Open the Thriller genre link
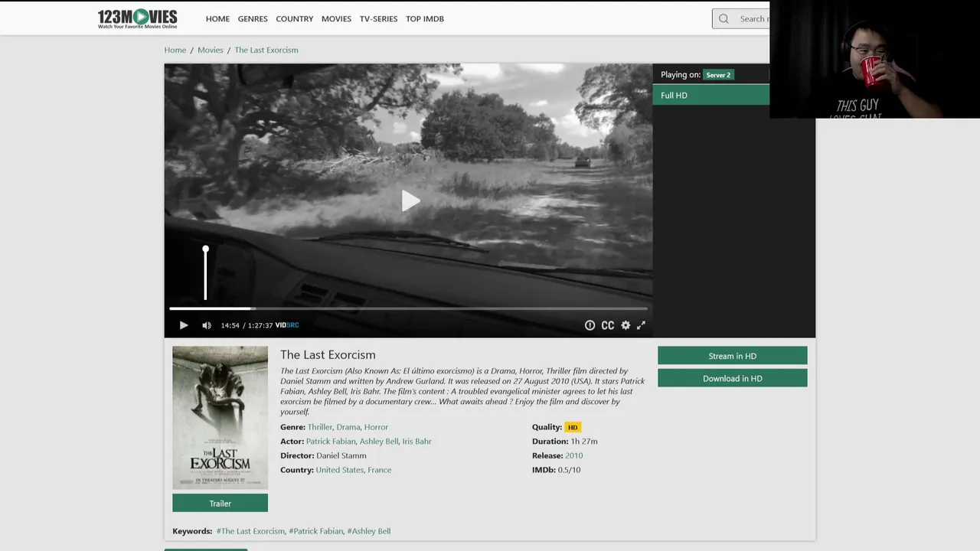The height and width of the screenshot is (551, 980). point(320,427)
